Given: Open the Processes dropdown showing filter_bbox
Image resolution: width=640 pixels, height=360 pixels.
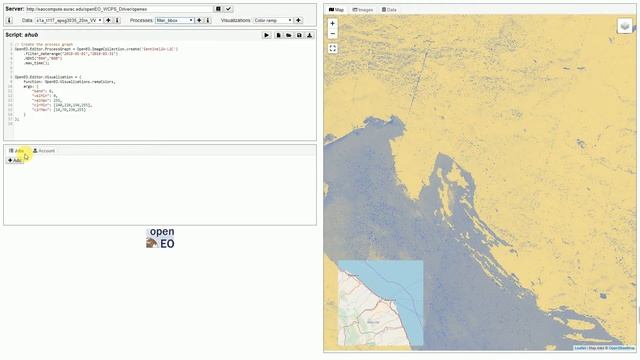Looking at the screenshot, I should click(174, 20).
